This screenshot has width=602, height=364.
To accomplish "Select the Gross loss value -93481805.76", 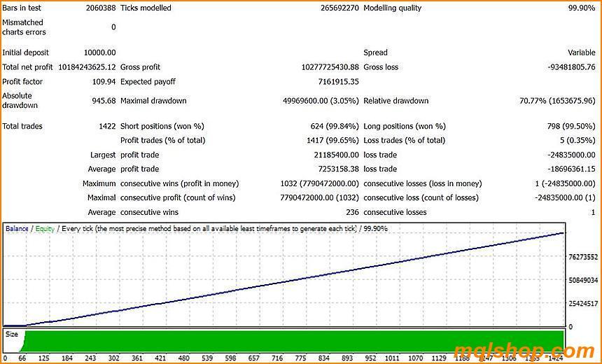I will point(571,67).
